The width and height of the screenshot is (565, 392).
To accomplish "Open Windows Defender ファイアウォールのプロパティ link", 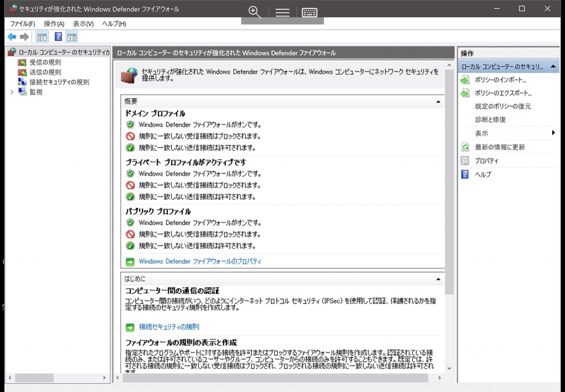I will [200, 261].
